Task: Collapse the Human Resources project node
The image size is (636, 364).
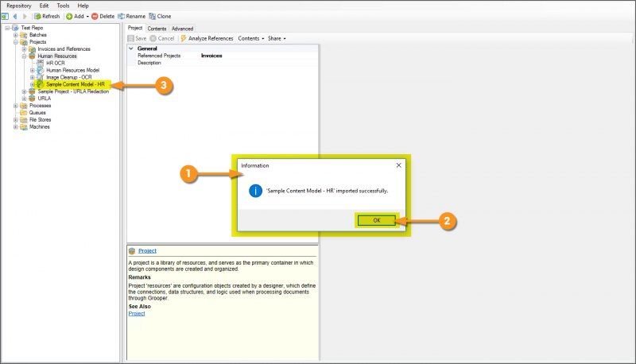Action: (x=24, y=56)
